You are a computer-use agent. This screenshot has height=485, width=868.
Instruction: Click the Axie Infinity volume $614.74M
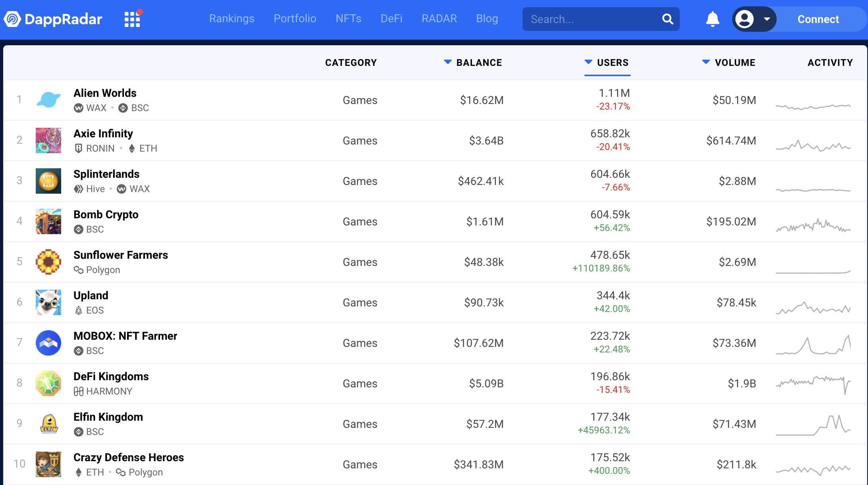(731, 140)
